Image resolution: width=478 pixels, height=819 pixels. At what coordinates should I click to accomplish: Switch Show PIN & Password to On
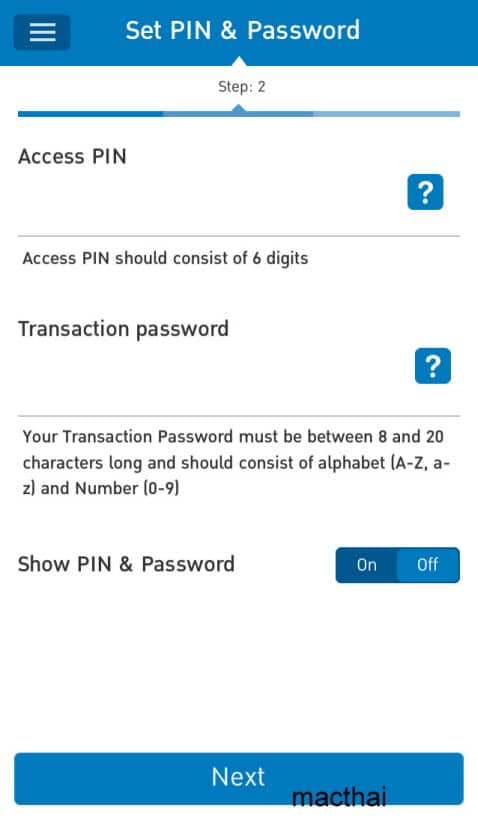(x=367, y=565)
